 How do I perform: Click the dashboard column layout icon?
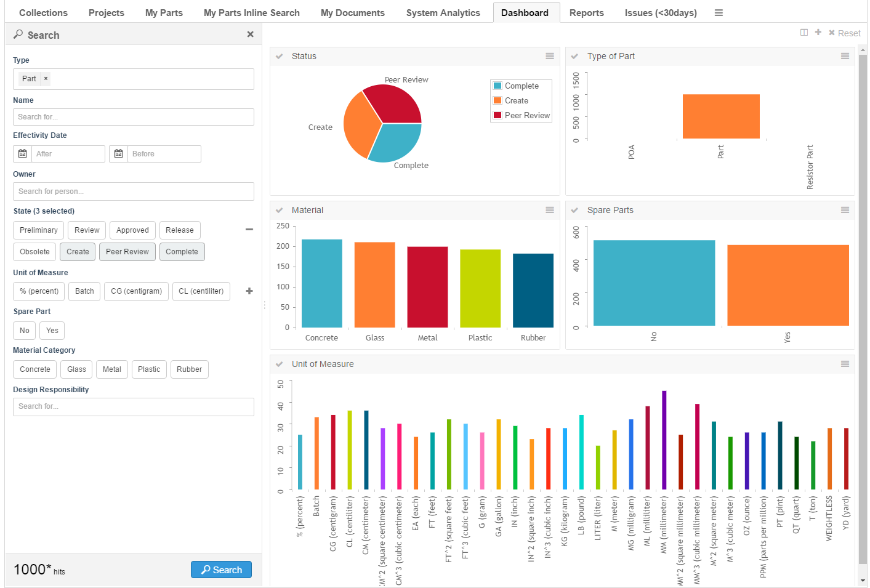804,33
